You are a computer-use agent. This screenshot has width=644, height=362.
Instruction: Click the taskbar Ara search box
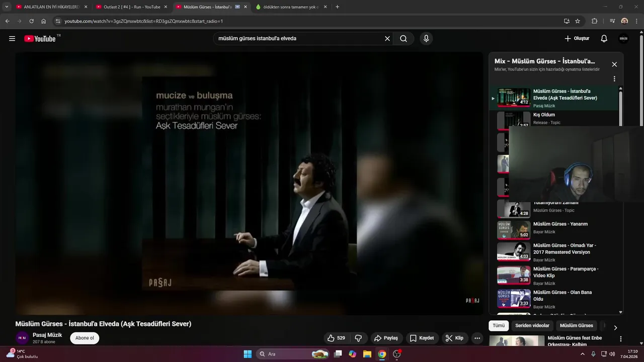coord(293,354)
